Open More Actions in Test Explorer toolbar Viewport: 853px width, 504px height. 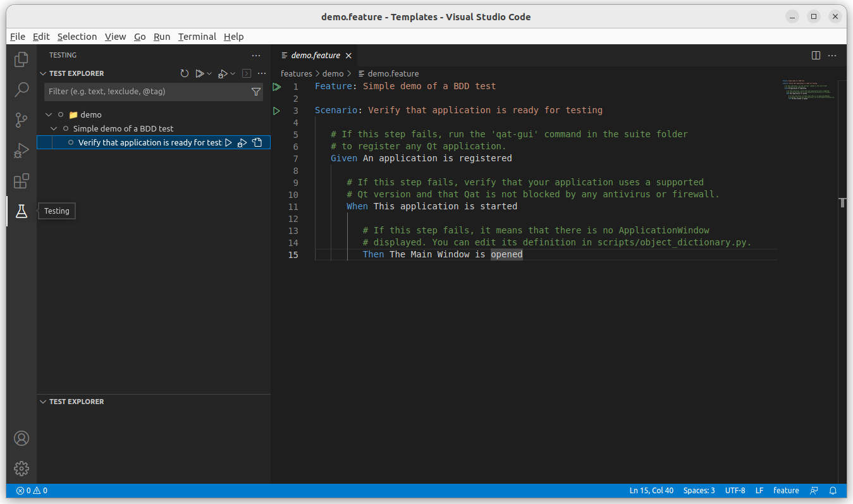coord(262,73)
